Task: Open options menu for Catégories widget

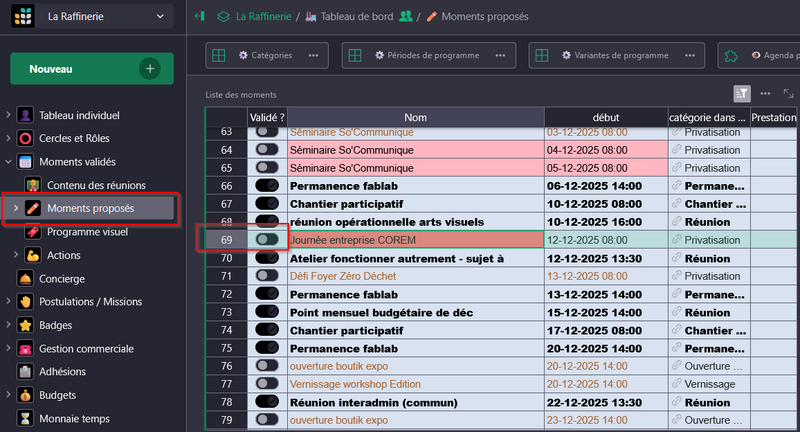Action: point(315,55)
